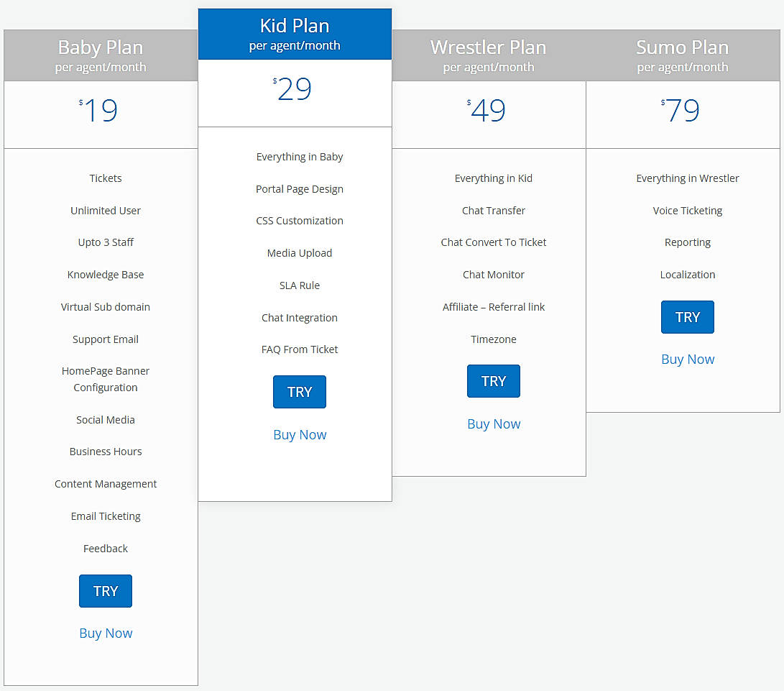784x691 pixels.
Task: Click 'FAQ From Ticket' feature text
Action: 300,349
